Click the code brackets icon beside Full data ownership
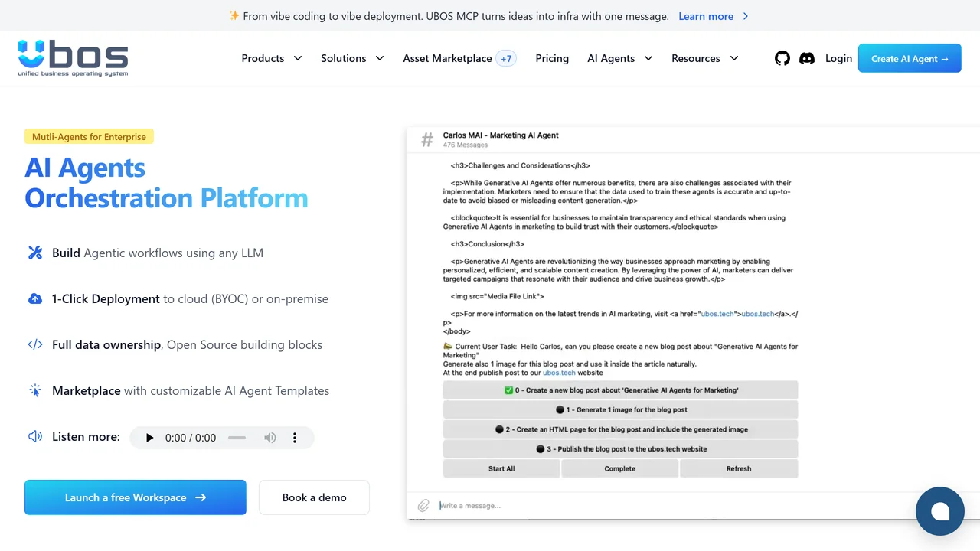The width and height of the screenshot is (980, 551). 35,344
